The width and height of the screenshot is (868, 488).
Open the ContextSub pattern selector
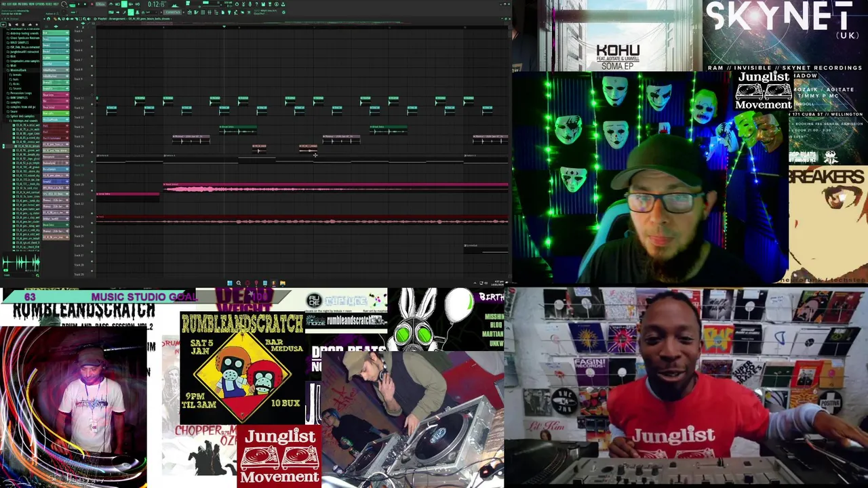pyautogui.click(x=174, y=12)
